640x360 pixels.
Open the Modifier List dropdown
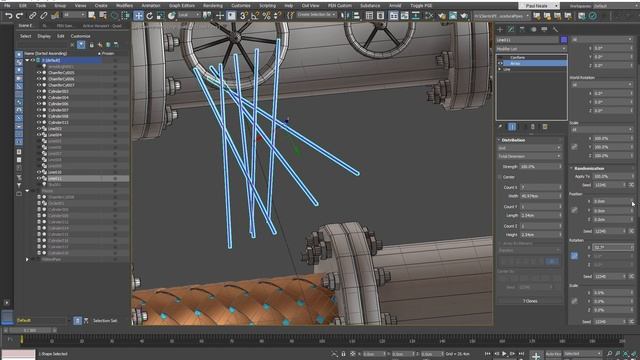pos(531,49)
